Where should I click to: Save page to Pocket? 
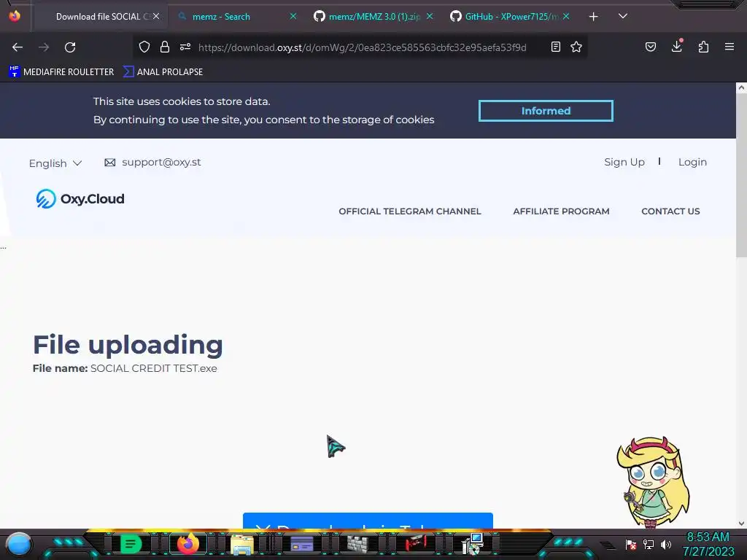tap(651, 47)
